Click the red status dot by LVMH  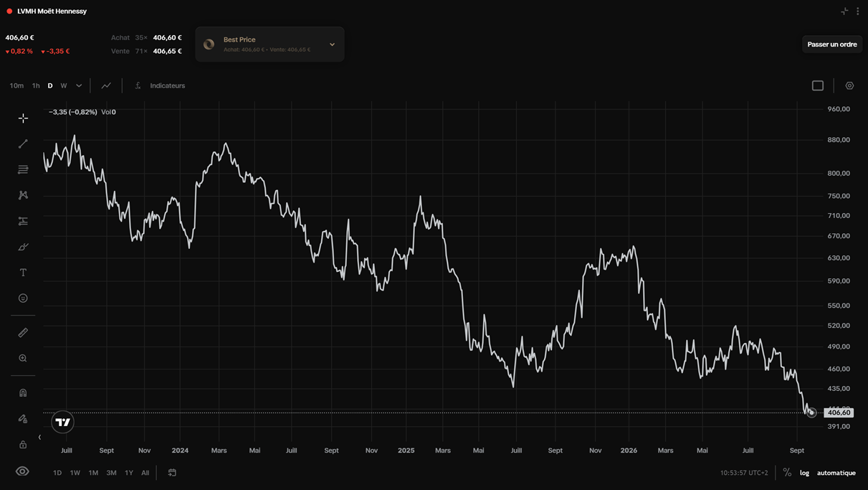9,11
